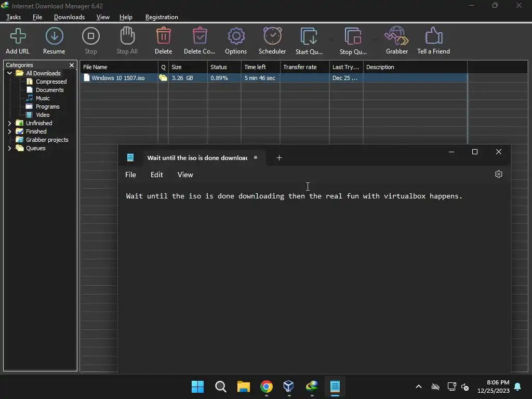The height and width of the screenshot is (399, 532).
Task: Click the queue icon in Windows 10 1507.iso row
Action: click(163, 78)
